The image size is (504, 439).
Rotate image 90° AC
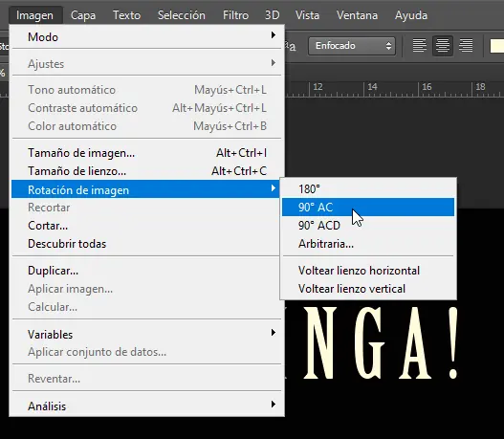(368, 208)
